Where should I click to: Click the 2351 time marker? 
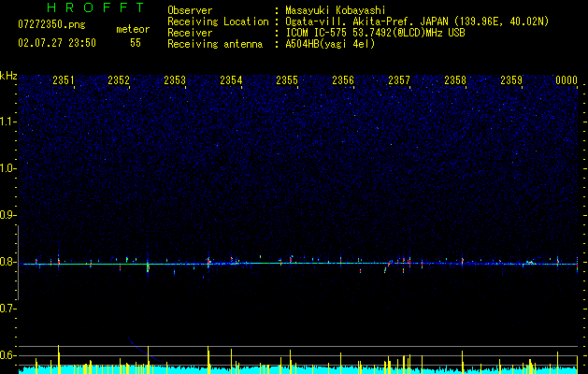[64, 80]
